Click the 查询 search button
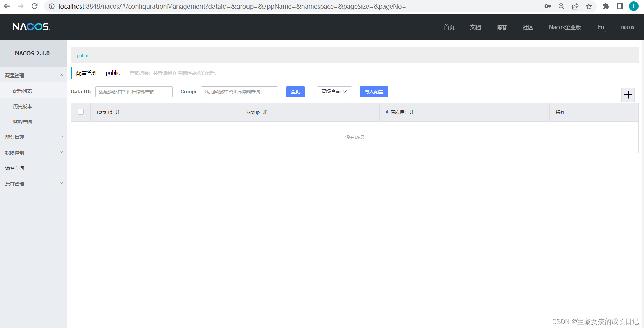 (x=296, y=92)
